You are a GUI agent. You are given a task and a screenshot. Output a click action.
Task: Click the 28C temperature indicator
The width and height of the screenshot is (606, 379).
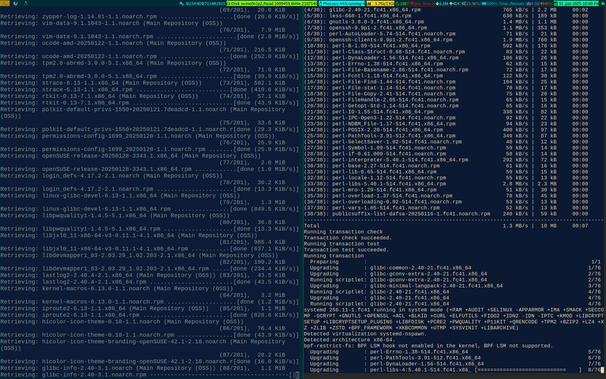(402, 3)
